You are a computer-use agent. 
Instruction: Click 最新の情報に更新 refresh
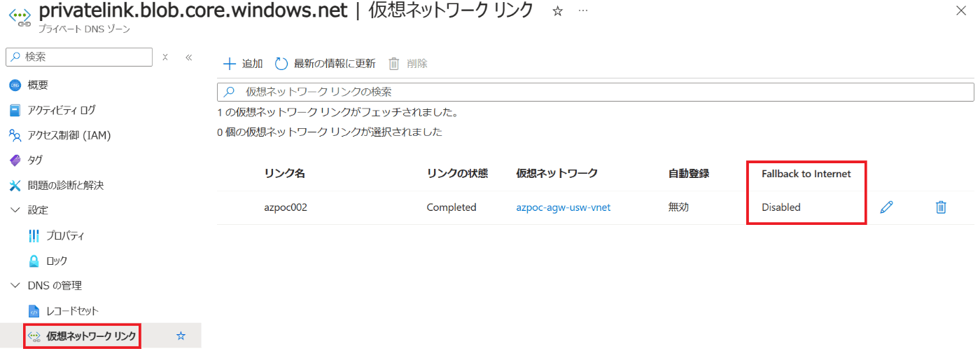325,64
